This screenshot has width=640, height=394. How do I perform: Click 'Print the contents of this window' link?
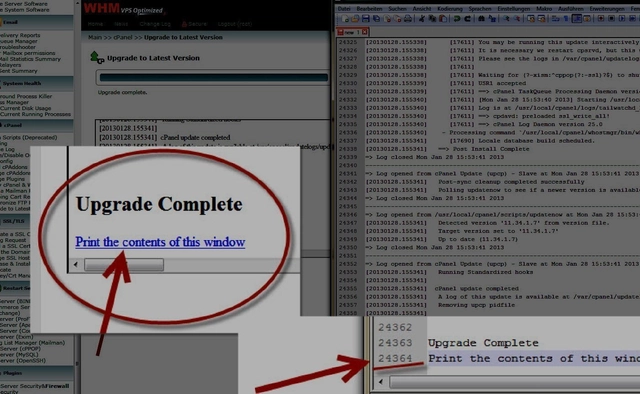pos(160,242)
